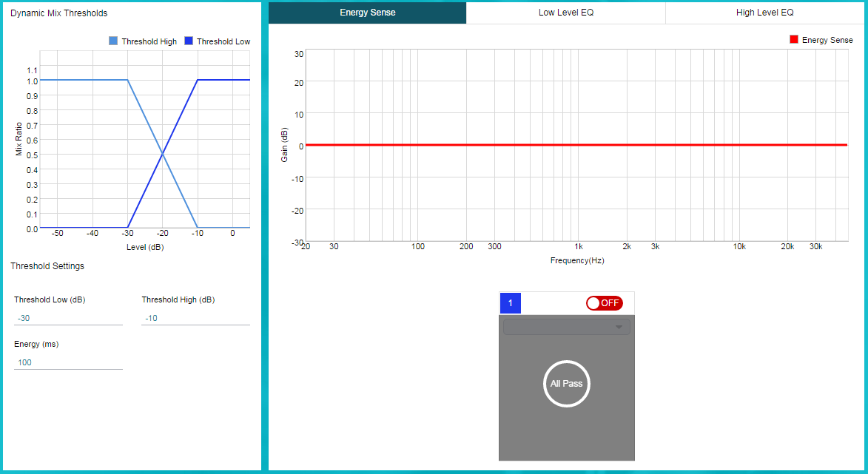
Task: Click the red Energy Sense legend swatch
Action: coord(794,40)
